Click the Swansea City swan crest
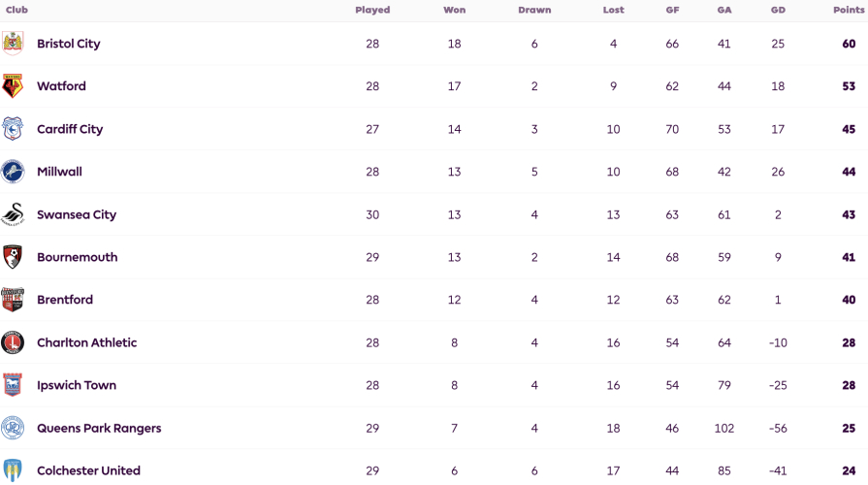The height and width of the screenshot is (485, 868). pyautogui.click(x=13, y=214)
